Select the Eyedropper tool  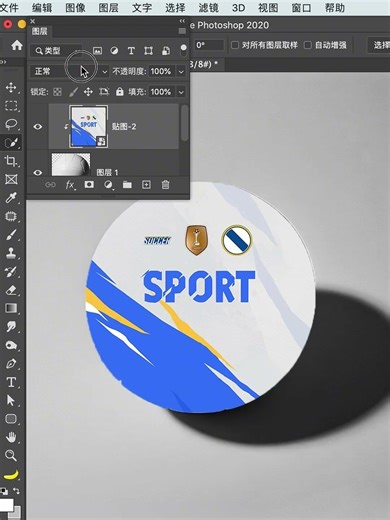pos(11,198)
